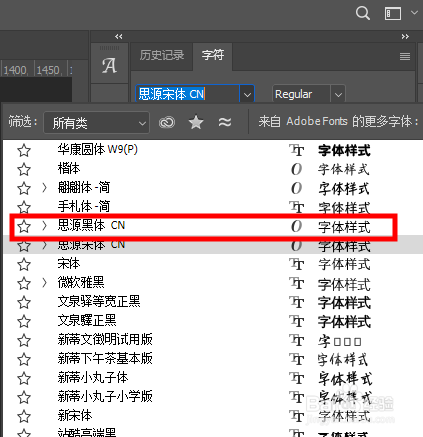Viewport: 423px width, 437px height.
Task: Favorite the 华康圆体 W9(P) font star
Action: [x=24, y=151]
